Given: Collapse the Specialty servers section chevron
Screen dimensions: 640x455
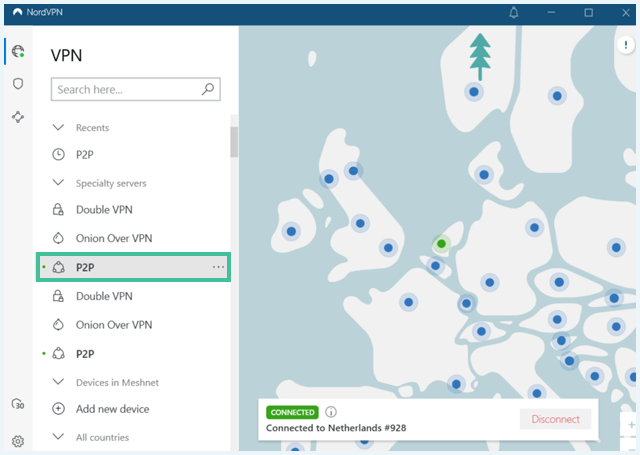Looking at the screenshot, I should click(58, 182).
